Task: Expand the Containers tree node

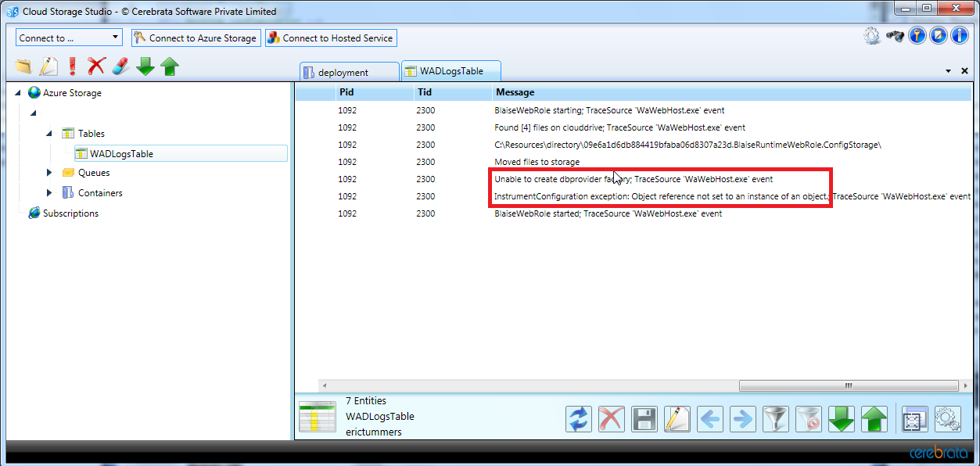Action: 49,193
